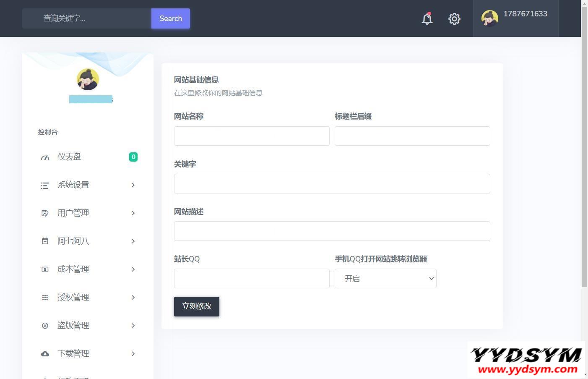
Task: Expand the 系统设置 menu chevron
Action: pos(133,185)
